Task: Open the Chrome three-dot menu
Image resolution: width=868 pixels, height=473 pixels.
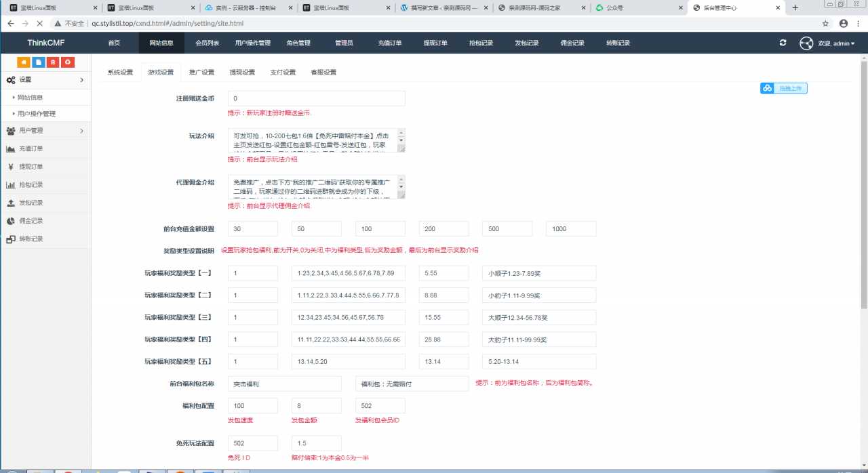Action: (859, 23)
